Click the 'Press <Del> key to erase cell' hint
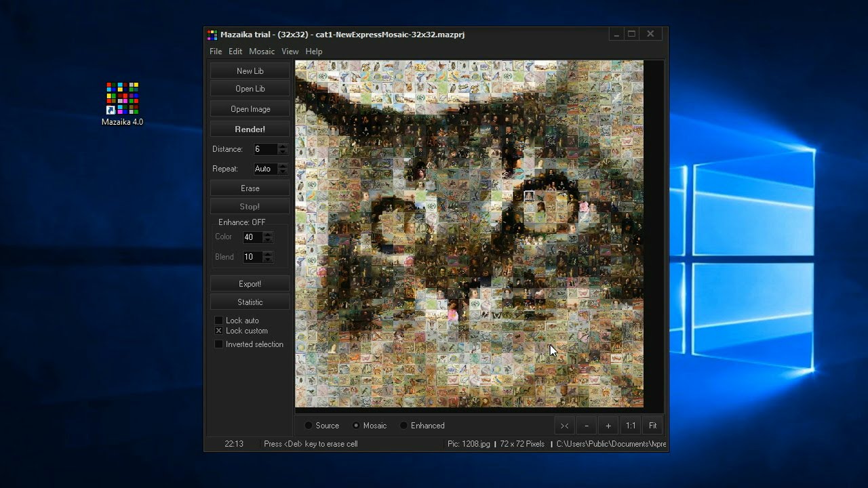The height and width of the screenshot is (488, 868). tap(311, 444)
